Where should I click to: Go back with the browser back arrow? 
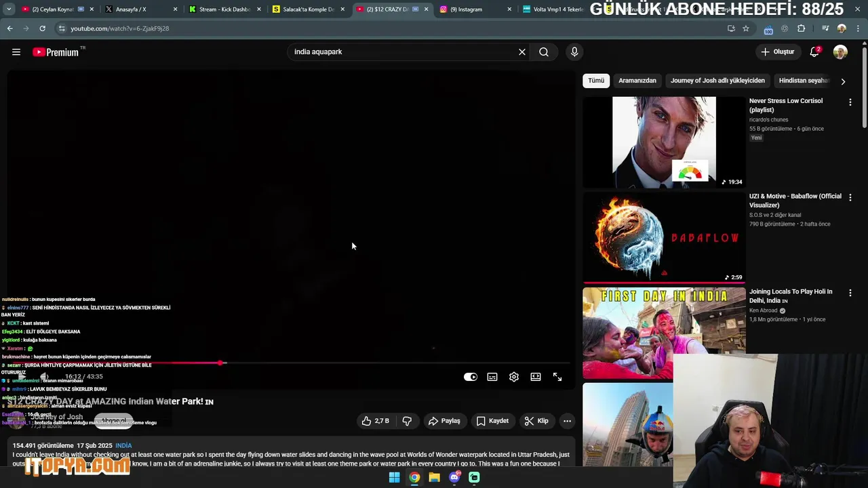[x=9, y=28]
